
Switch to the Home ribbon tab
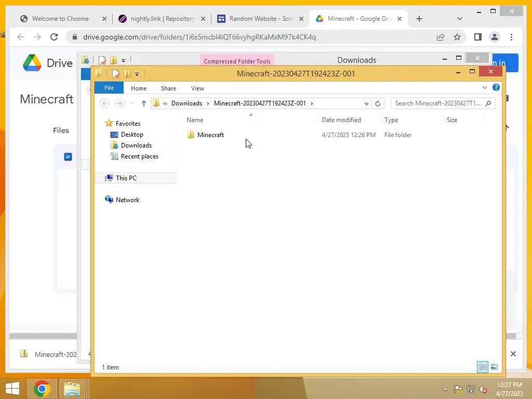(x=138, y=88)
